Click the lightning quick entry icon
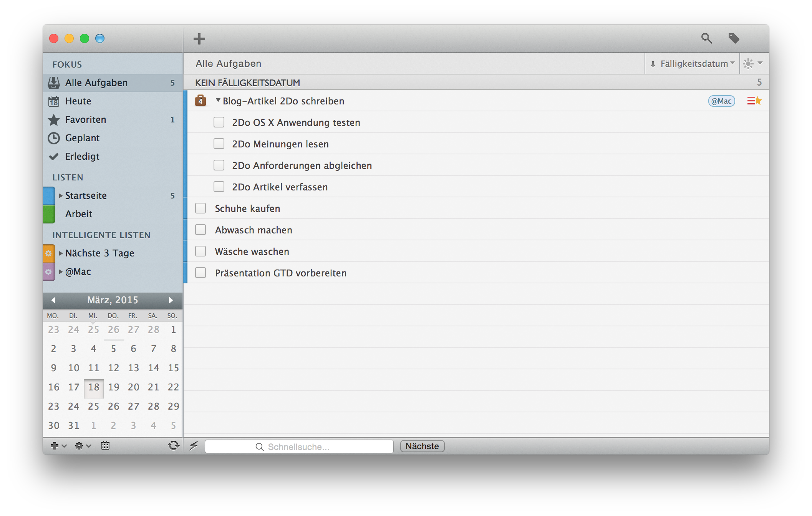This screenshot has width=812, height=516. pos(194,446)
